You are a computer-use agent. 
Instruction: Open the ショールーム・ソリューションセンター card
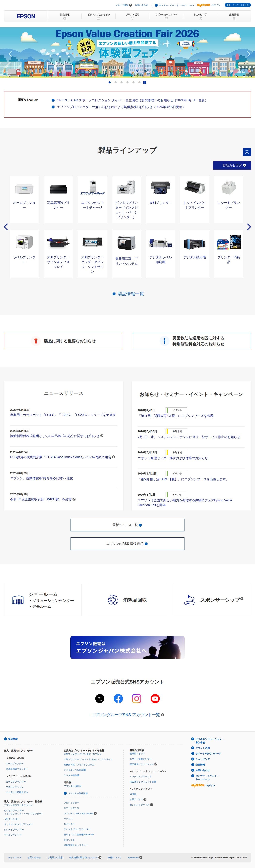click(x=43, y=600)
